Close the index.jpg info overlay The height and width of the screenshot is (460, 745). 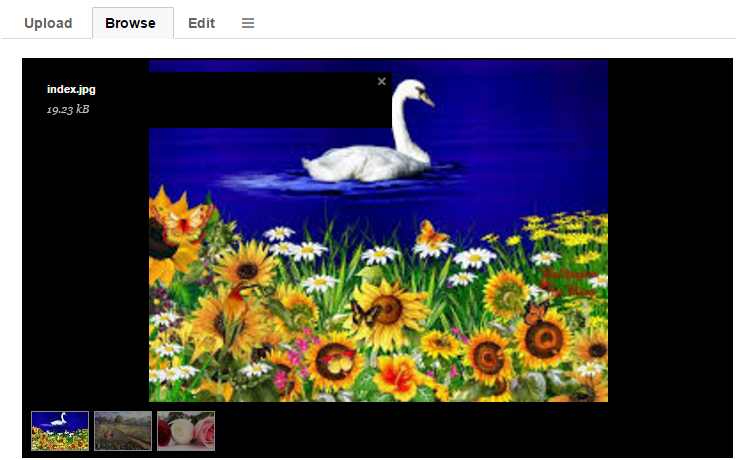tap(382, 81)
